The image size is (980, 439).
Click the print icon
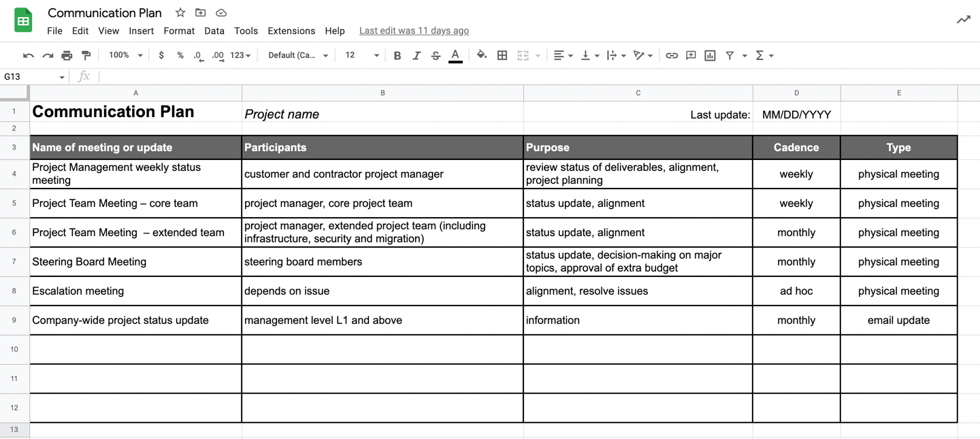pos(67,56)
